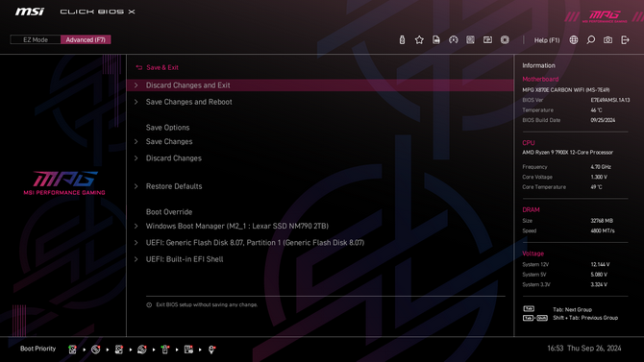The height and width of the screenshot is (362, 644).
Task: Open language selection with the globe icon
Action: (574, 39)
